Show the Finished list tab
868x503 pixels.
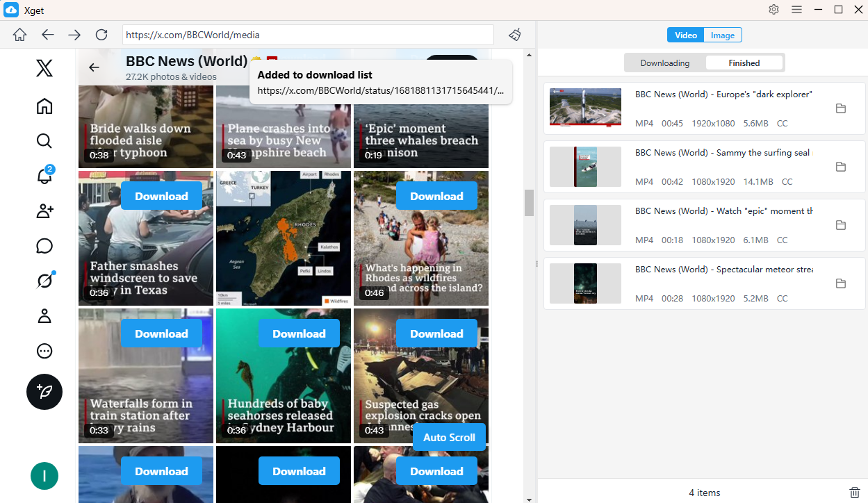point(744,63)
